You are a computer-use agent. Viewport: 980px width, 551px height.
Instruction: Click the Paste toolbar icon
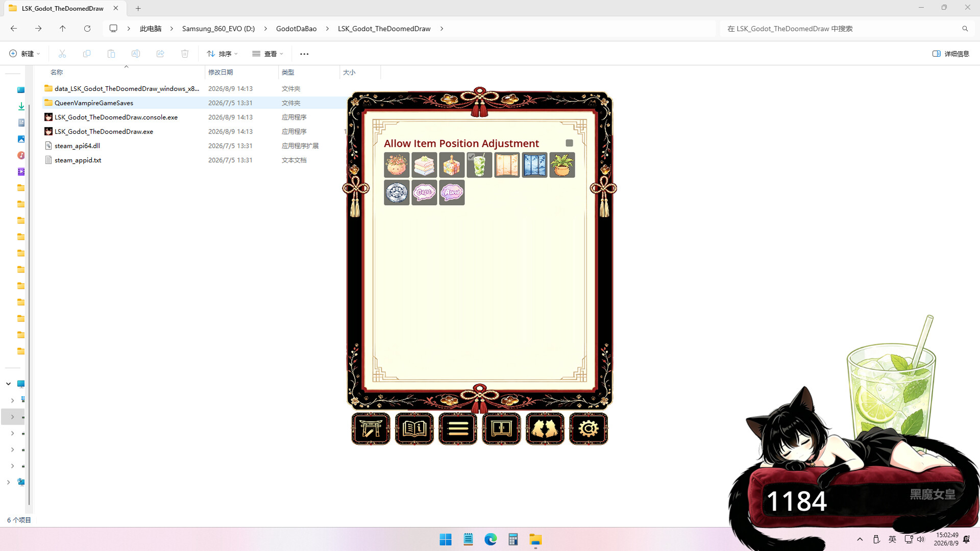coord(111,54)
